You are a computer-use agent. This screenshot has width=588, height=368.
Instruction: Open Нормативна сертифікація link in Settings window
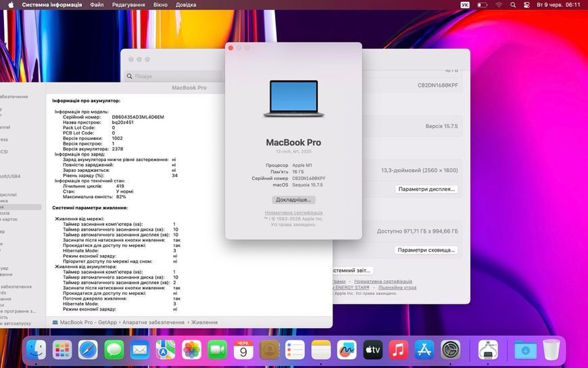(x=383, y=281)
